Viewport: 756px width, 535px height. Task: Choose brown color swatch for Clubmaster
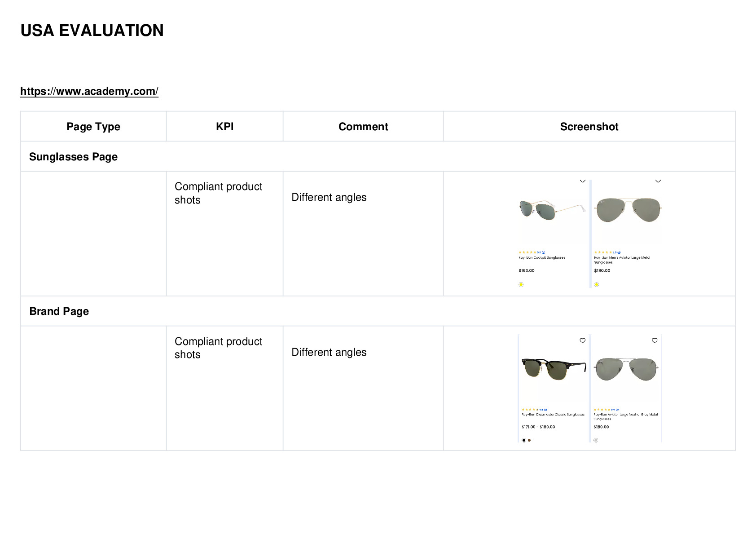[x=529, y=440]
